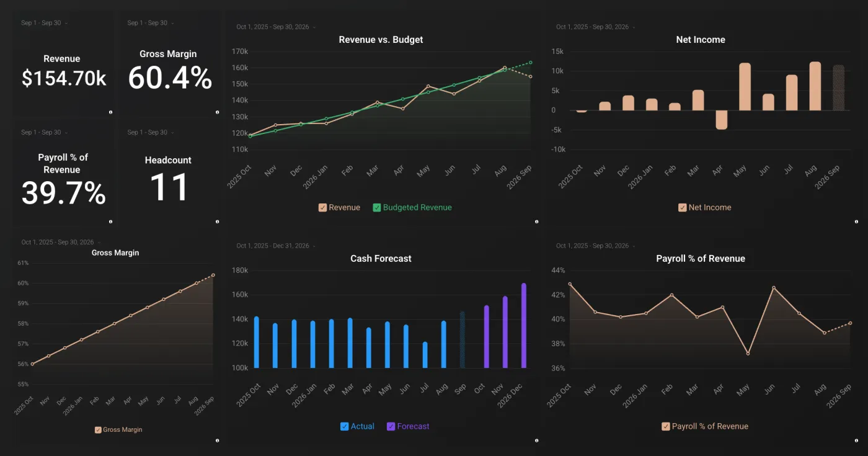This screenshot has width=868, height=456.
Task: Click the hatched Sep bar in Cash Forecast
Action: coord(462,340)
